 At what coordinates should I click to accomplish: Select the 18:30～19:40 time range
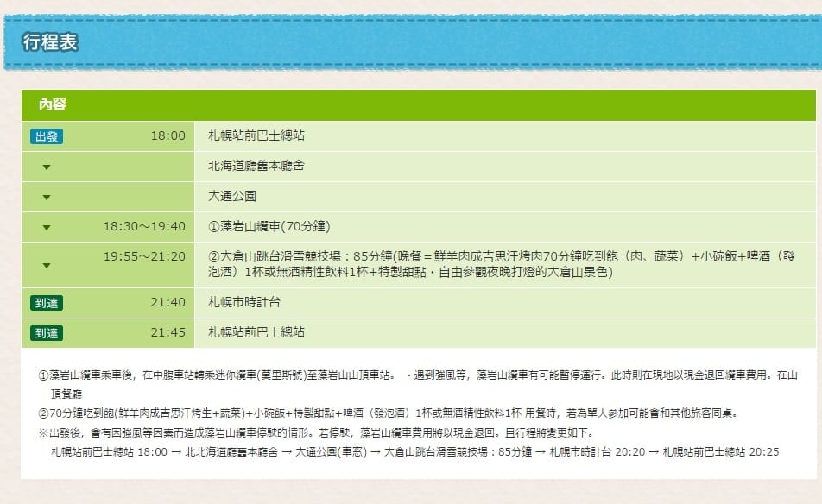[144, 226]
